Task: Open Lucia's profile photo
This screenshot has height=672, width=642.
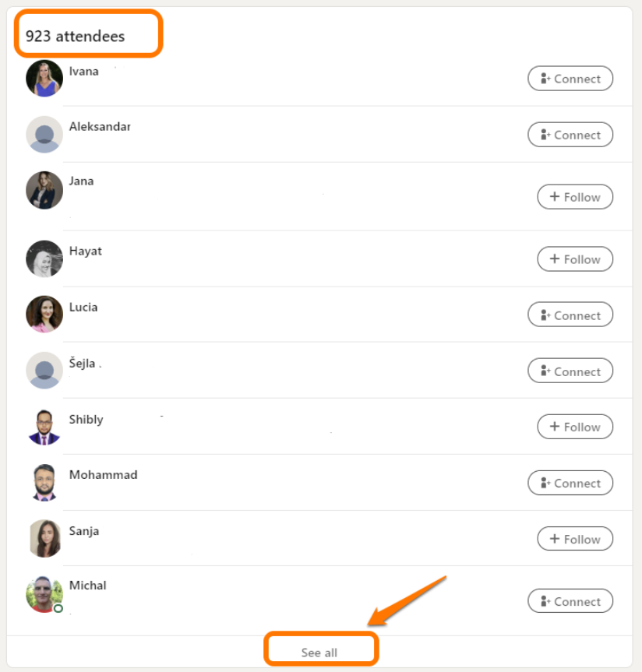Action: point(44,315)
